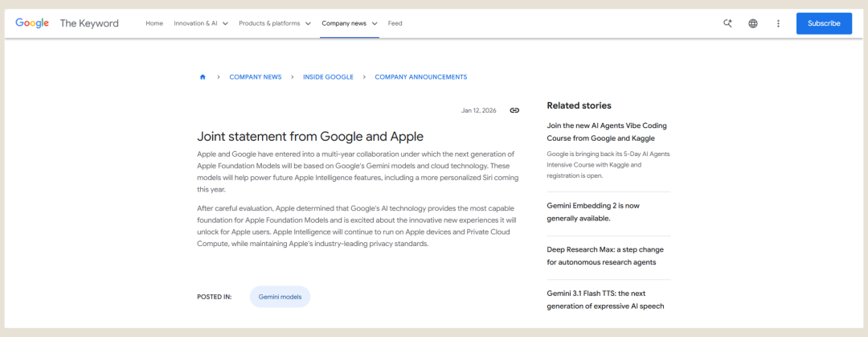
Task: Click the home breadcrumb icon
Action: pyautogui.click(x=203, y=77)
